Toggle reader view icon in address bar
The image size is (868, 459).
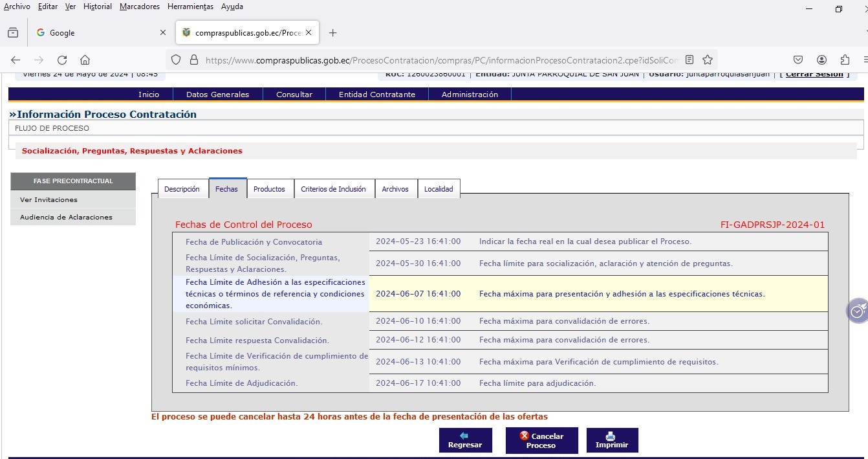tap(689, 60)
